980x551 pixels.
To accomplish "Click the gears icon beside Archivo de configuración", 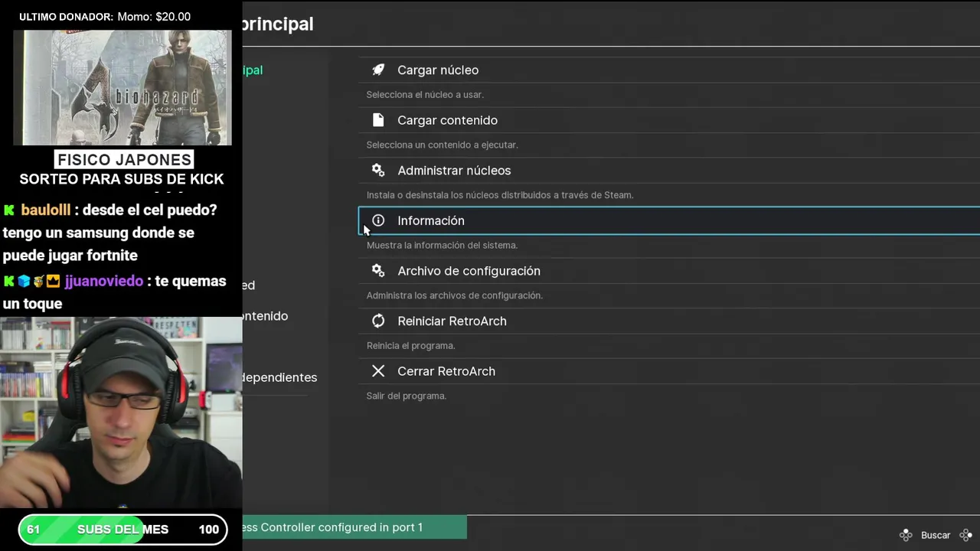I will [378, 270].
